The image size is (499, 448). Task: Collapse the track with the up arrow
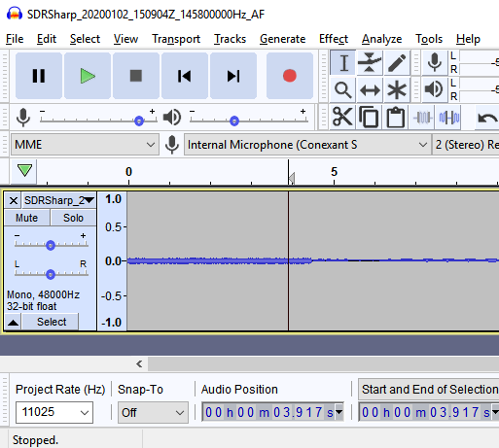coord(14,322)
